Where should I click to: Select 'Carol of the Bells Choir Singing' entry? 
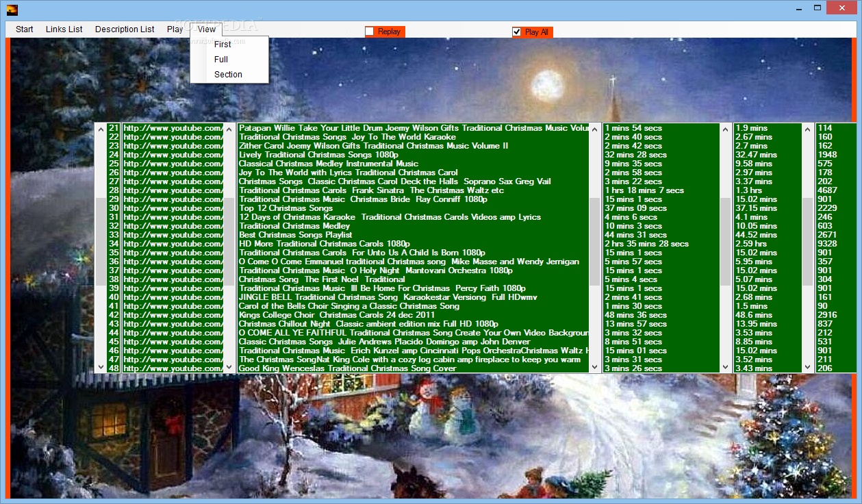349,306
